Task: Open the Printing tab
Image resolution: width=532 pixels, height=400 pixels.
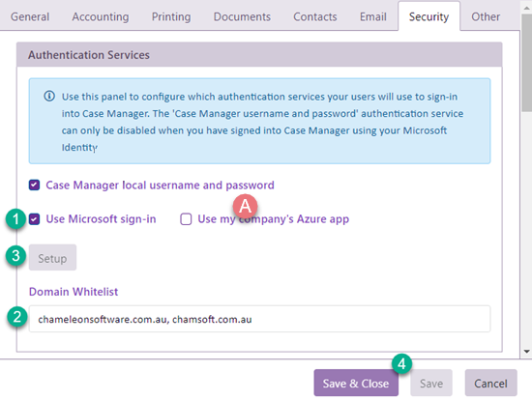Action: tap(171, 16)
